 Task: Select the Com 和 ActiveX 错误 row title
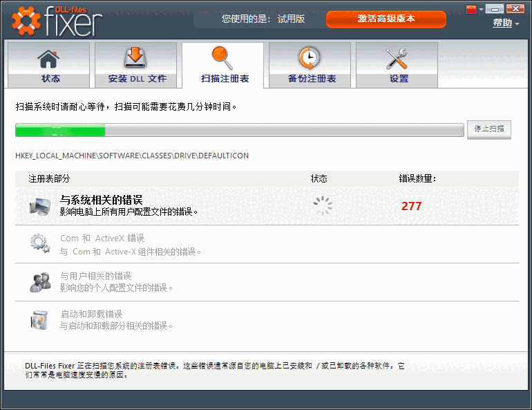pyautogui.click(x=102, y=239)
